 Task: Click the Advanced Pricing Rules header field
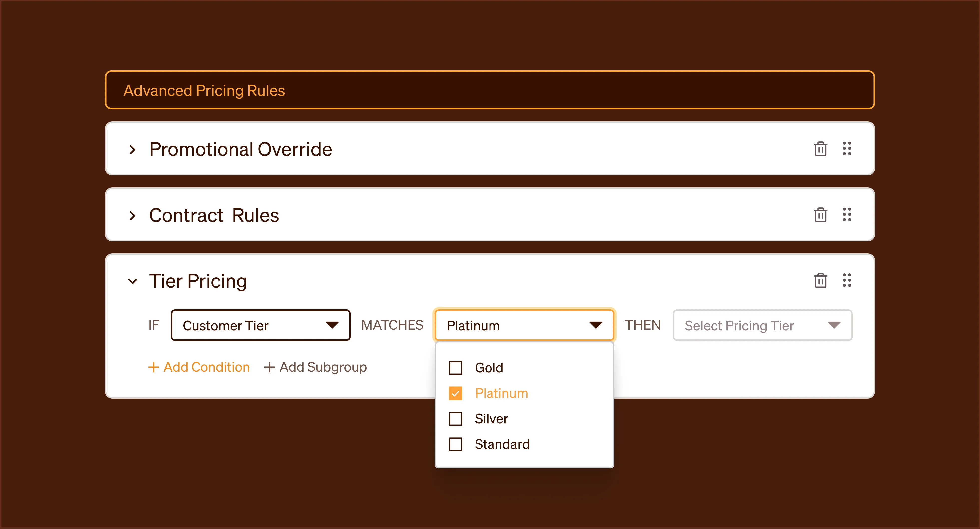point(490,90)
